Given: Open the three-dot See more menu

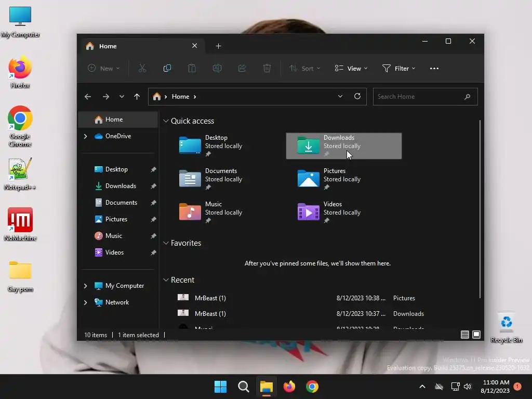Looking at the screenshot, I should coord(434,68).
